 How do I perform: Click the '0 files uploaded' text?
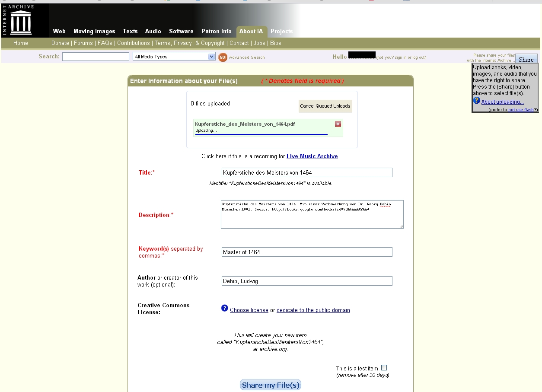click(x=210, y=104)
